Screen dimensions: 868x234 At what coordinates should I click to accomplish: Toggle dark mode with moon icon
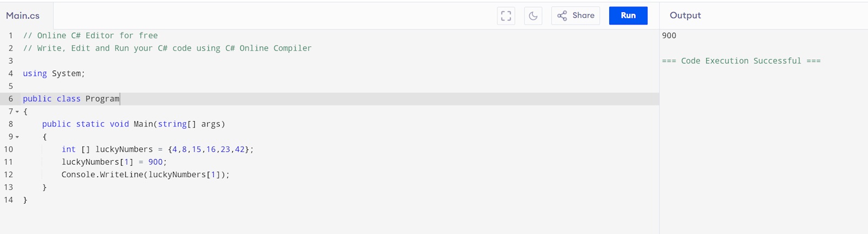tap(533, 16)
